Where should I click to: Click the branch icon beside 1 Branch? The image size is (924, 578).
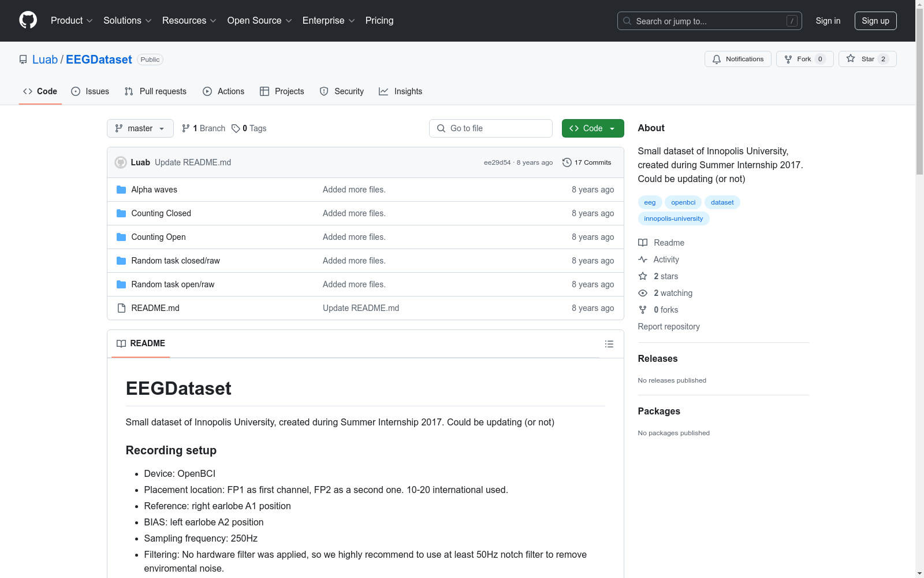click(x=186, y=128)
